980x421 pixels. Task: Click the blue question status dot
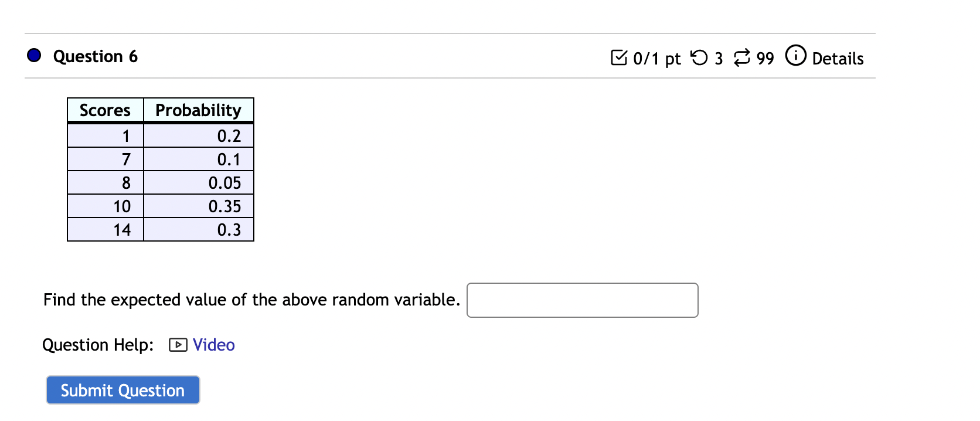[34, 55]
